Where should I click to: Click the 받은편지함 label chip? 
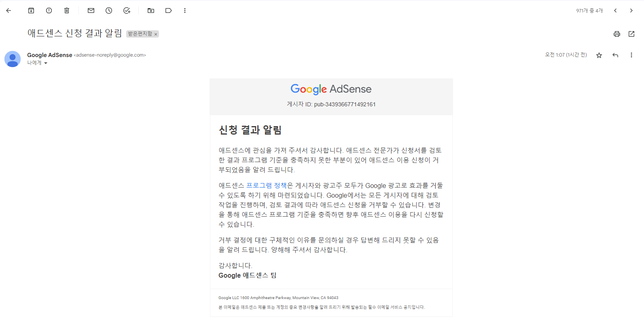pyautogui.click(x=140, y=34)
